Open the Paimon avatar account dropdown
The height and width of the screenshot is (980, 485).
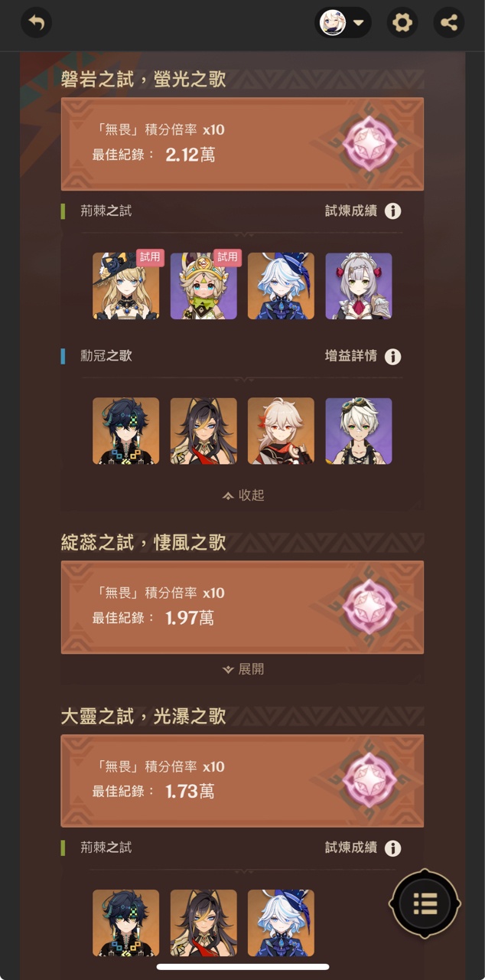[x=343, y=22]
